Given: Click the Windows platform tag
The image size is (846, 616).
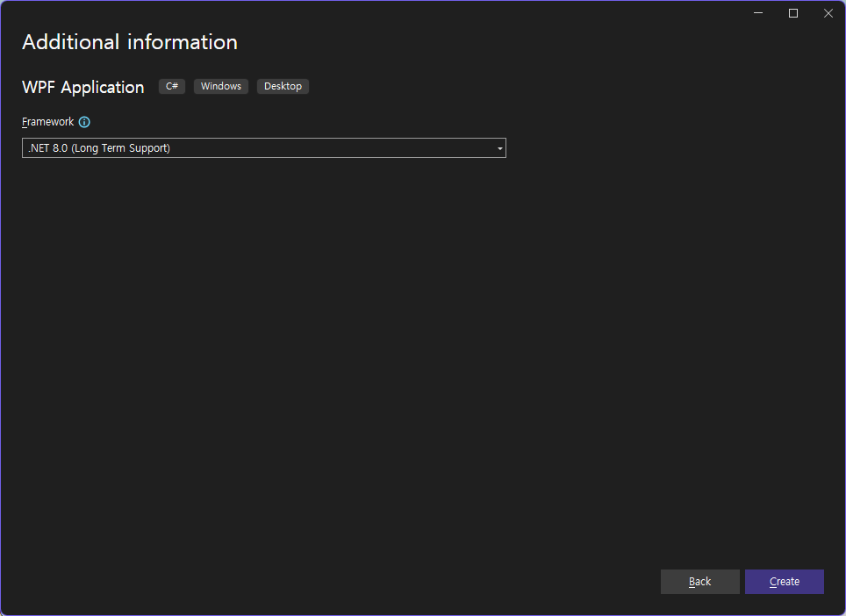Looking at the screenshot, I should point(220,86).
